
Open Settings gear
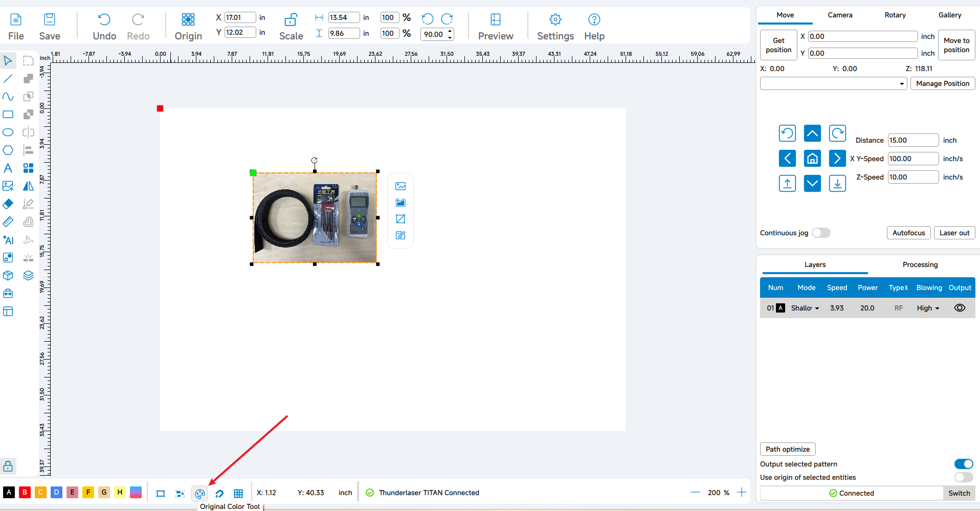click(555, 27)
